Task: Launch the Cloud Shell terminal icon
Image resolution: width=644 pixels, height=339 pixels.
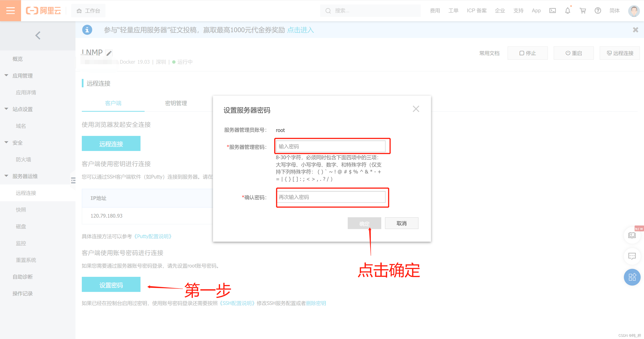Action: (x=552, y=11)
